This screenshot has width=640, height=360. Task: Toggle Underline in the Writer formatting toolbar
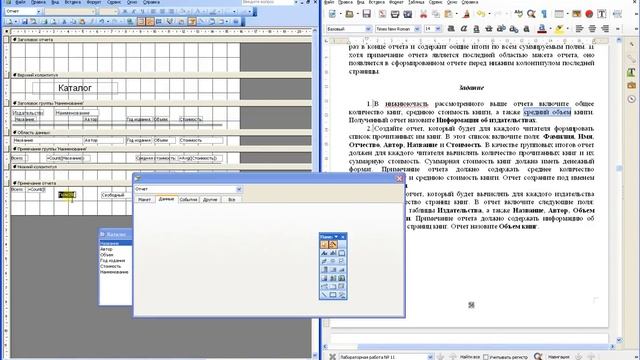(x=476, y=29)
